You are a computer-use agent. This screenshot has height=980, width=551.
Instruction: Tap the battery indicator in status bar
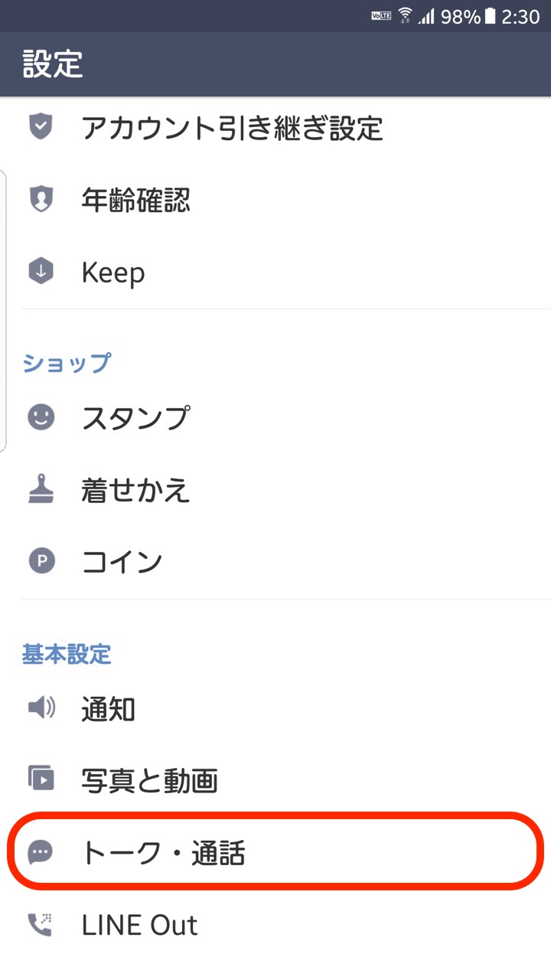pos(490,16)
